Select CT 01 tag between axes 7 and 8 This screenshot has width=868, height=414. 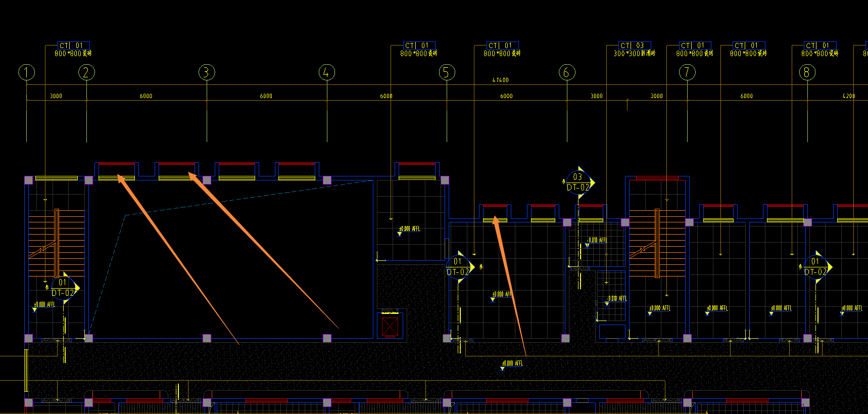(749, 45)
